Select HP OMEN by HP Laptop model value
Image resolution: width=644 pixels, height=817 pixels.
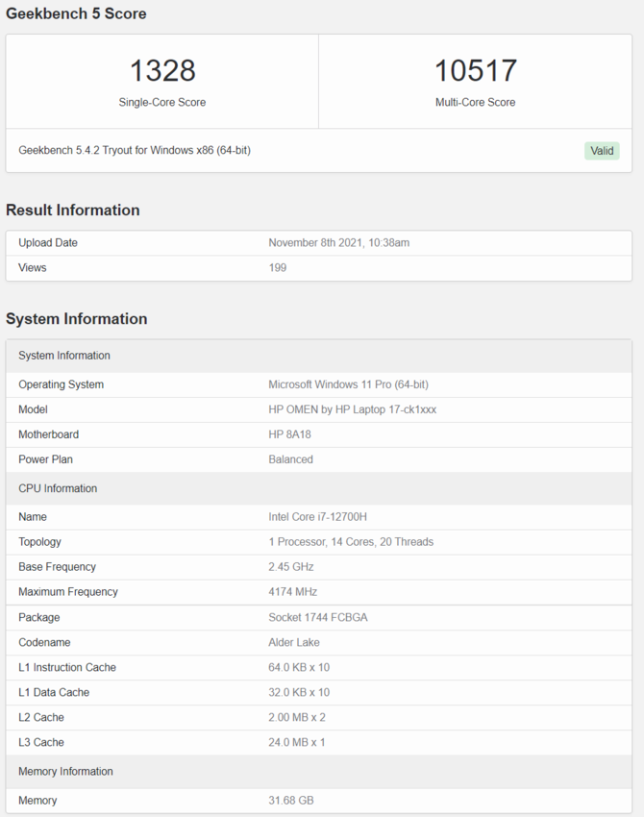352,409
